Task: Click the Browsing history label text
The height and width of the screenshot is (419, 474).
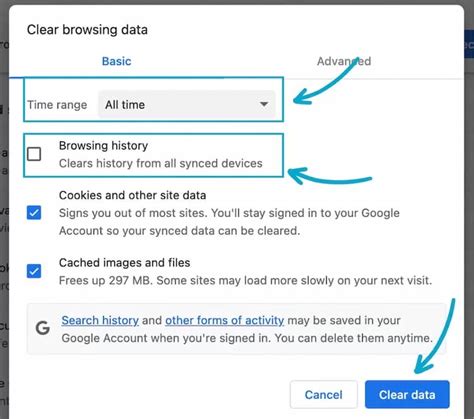Action: [x=103, y=146]
